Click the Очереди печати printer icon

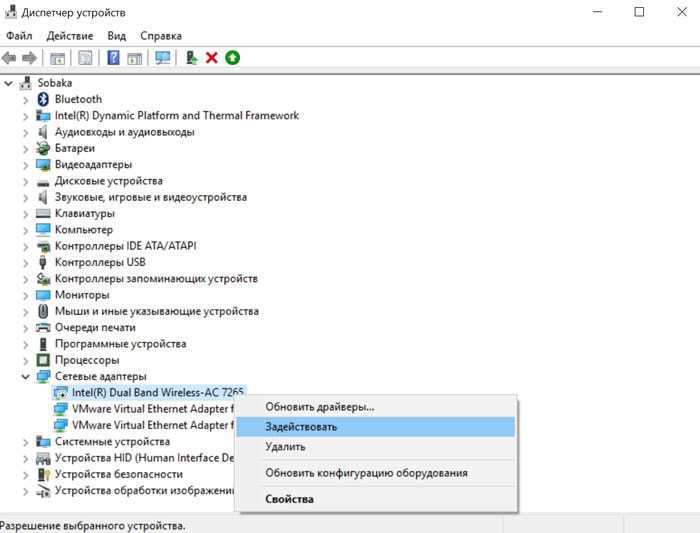[43, 328]
